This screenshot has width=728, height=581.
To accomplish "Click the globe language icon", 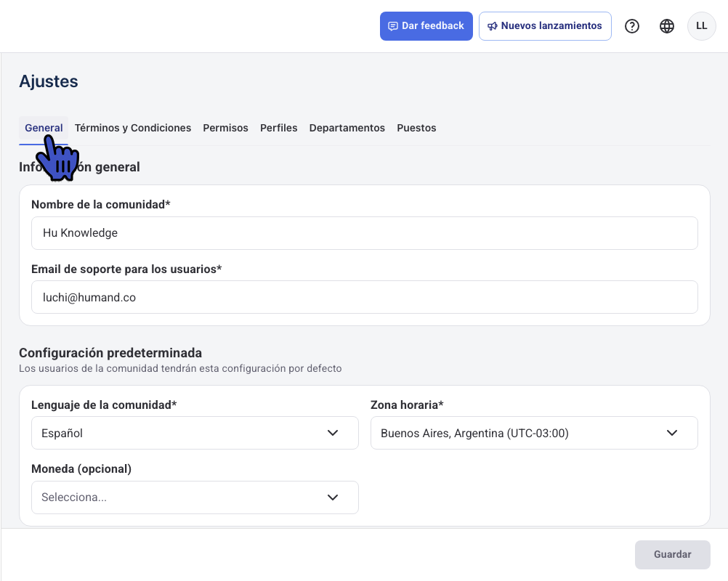I will click(667, 26).
